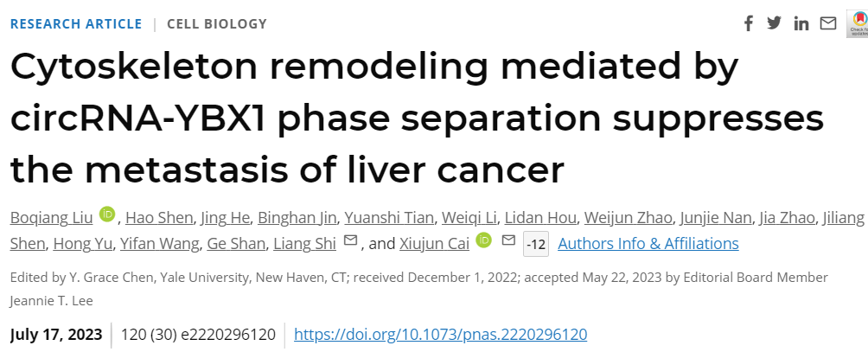Viewport: 868px width, 352px height.
Task: Share article via Twitter bird icon
Action: click(774, 23)
